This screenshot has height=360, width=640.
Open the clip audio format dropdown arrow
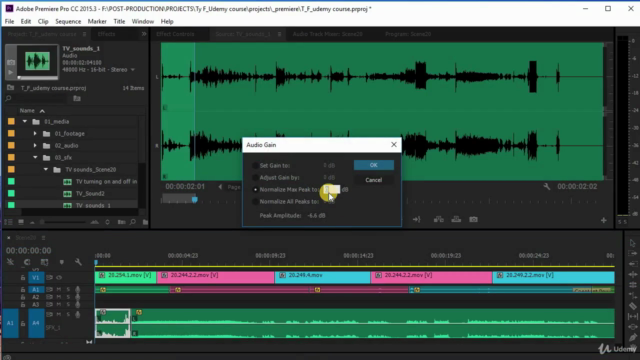click(x=133, y=70)
